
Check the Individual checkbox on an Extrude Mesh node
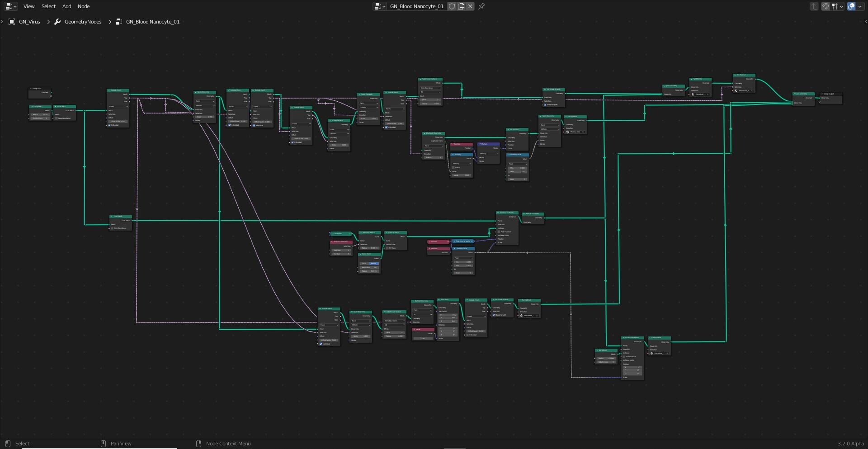click(109, 125)
